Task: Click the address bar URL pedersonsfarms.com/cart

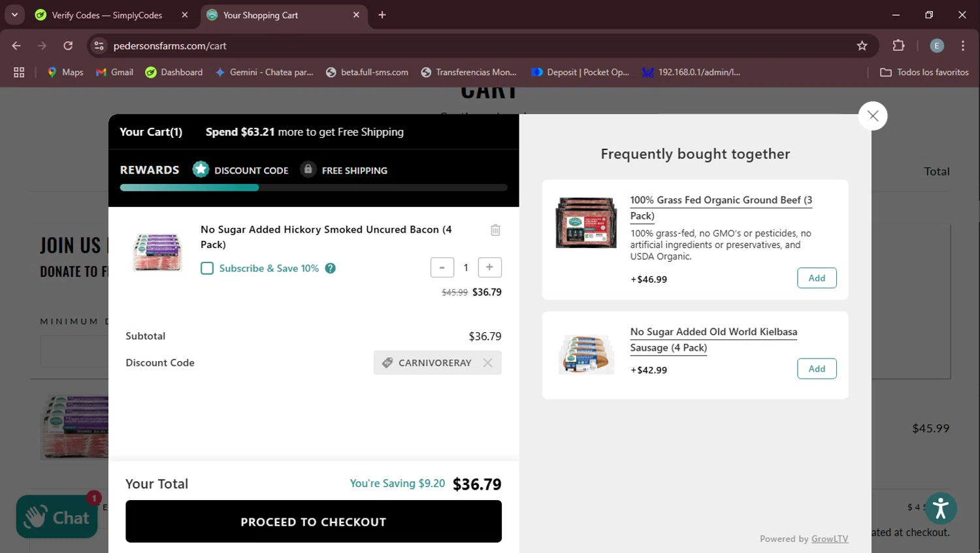Action: click(x=170, y=46)
